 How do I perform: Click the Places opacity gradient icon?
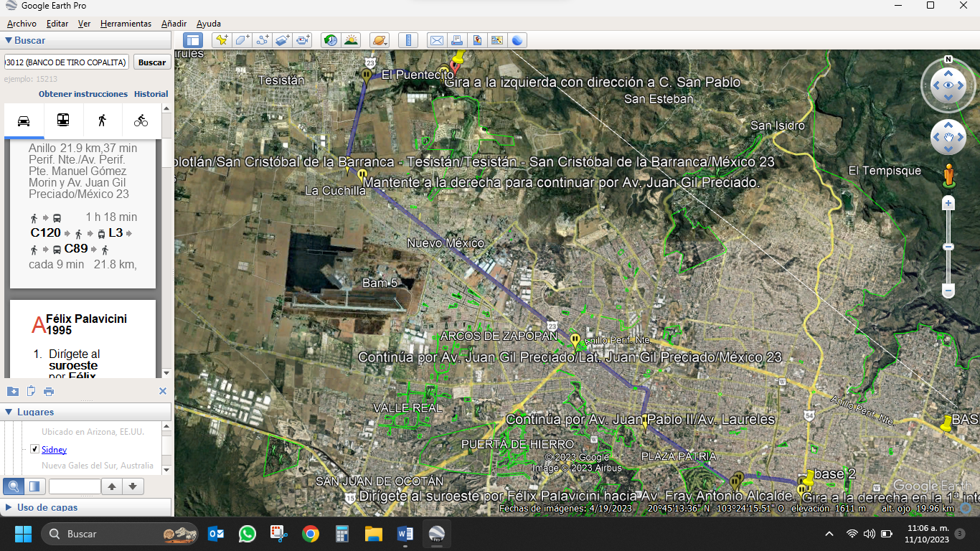point(34,486)
